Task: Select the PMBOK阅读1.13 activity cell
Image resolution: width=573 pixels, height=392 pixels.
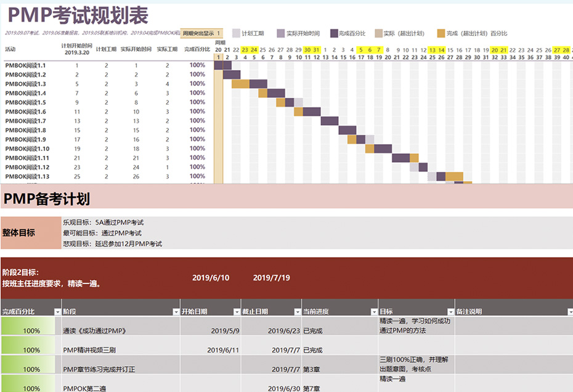Action: (27, 176)
